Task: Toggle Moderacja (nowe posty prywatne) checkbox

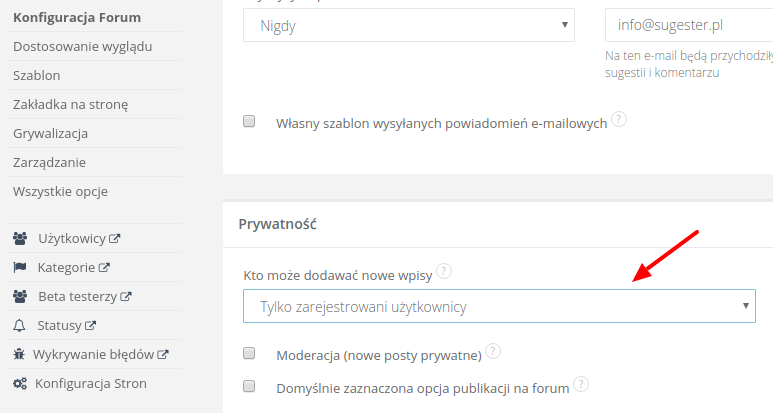Action: coord(249,353)
